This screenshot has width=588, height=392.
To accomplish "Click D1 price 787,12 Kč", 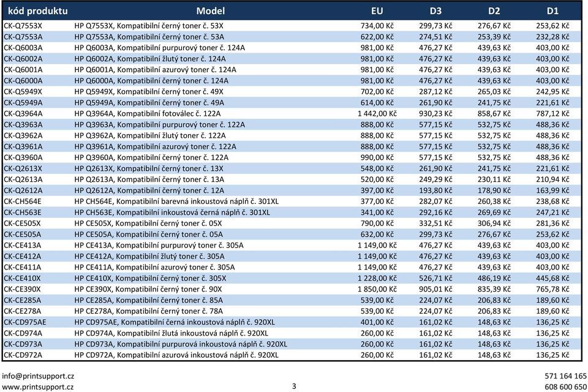I will [x=552, y=114].
